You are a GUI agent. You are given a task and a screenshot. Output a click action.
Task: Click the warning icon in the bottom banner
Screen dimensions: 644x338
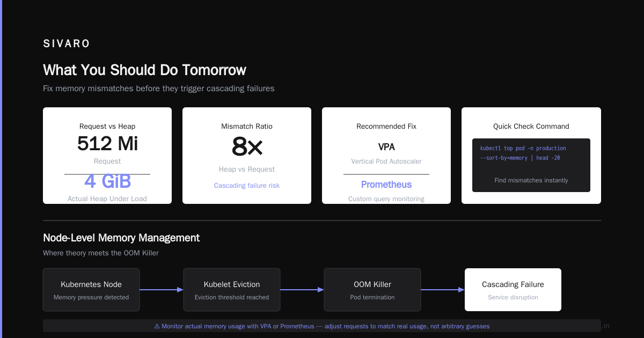157,326
